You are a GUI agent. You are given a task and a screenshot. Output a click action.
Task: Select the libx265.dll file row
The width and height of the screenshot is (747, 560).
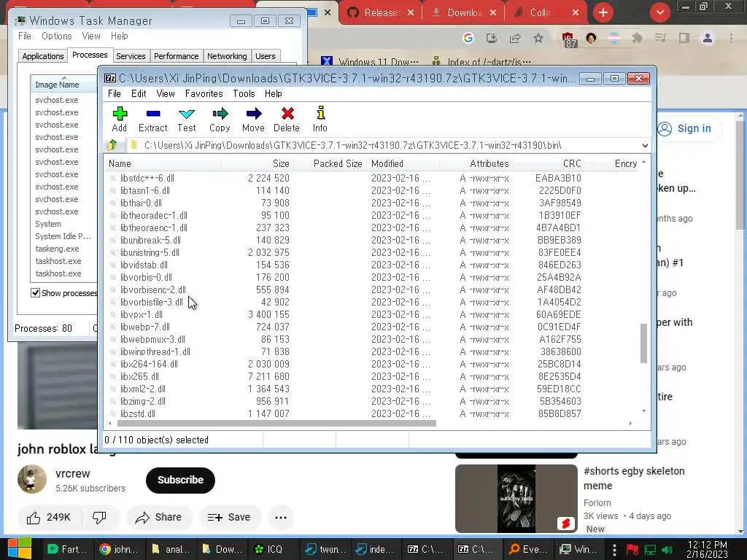pyautogui.click(x=371, y=376)
